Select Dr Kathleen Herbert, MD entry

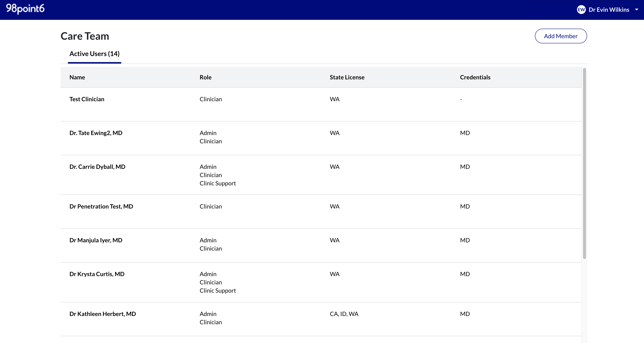321,319
